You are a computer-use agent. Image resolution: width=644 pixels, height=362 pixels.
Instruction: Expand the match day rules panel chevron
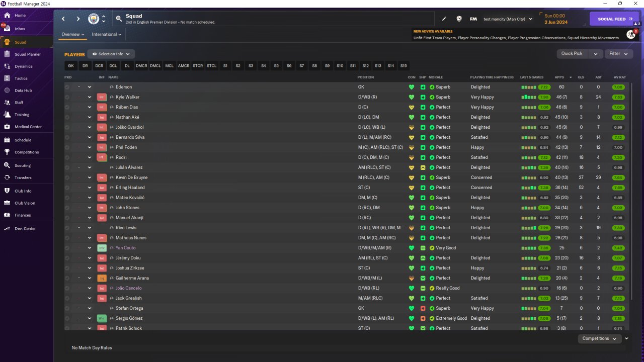pyautogui.click(x=626, y=338)
